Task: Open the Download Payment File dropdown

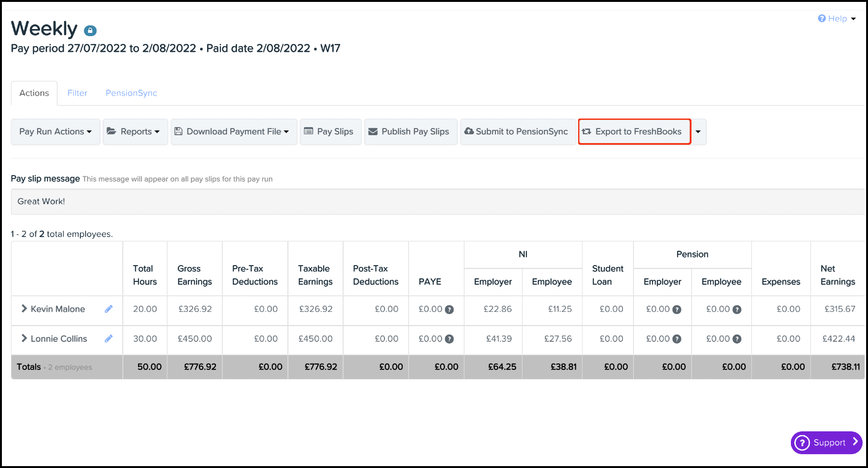Action: pyautogui.click(x=234, y=131)
